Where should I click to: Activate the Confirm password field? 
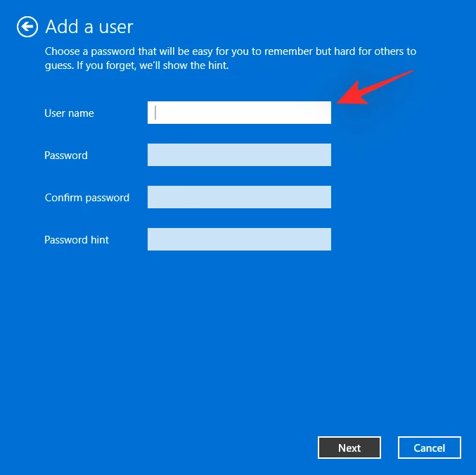pyautogui.click(x=239, y=197)
